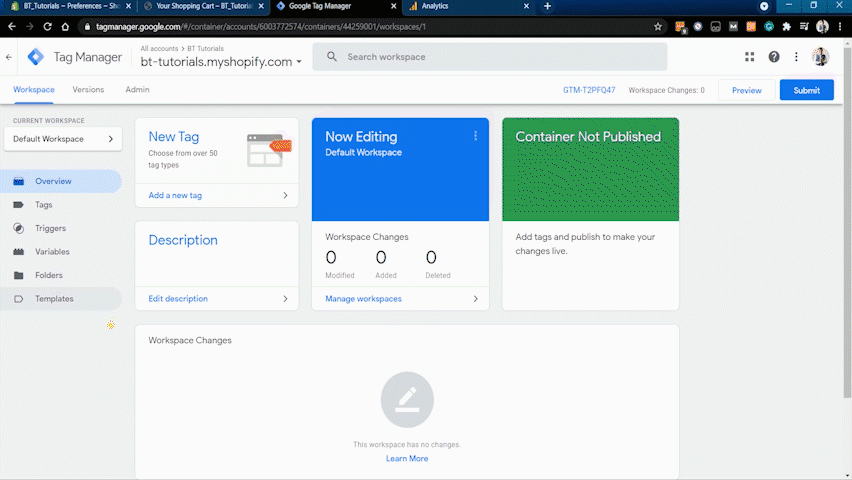The width and height of the screenshot is (852, 480).
Task: Select Overview in the sidebar
Action: 61,181
